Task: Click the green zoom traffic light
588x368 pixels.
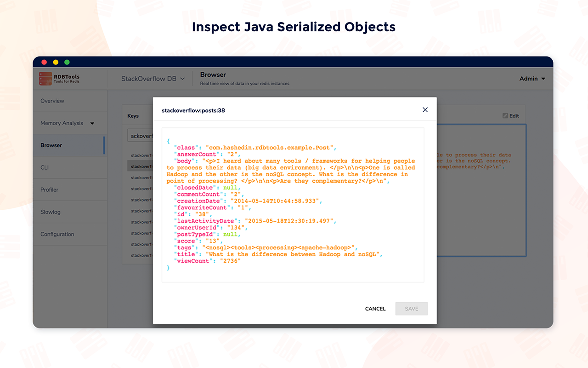Action: coord(67,61)
